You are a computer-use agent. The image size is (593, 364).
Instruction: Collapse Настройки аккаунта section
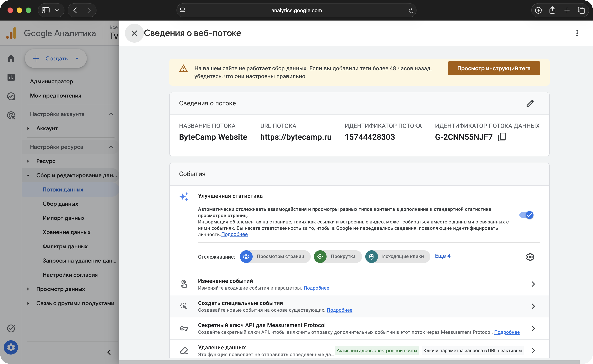[111, 114]
